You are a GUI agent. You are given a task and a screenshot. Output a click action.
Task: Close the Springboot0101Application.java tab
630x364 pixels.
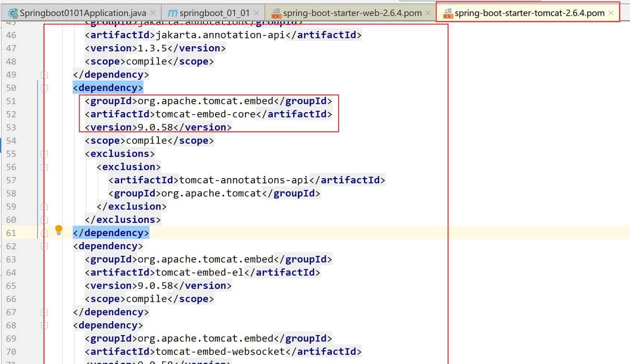click(153, 13)
